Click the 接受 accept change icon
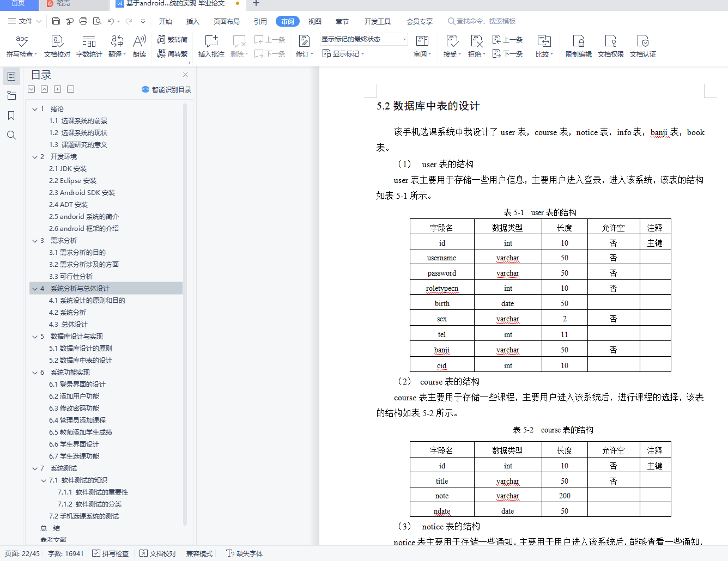728x561 pixels. [452, 41]
